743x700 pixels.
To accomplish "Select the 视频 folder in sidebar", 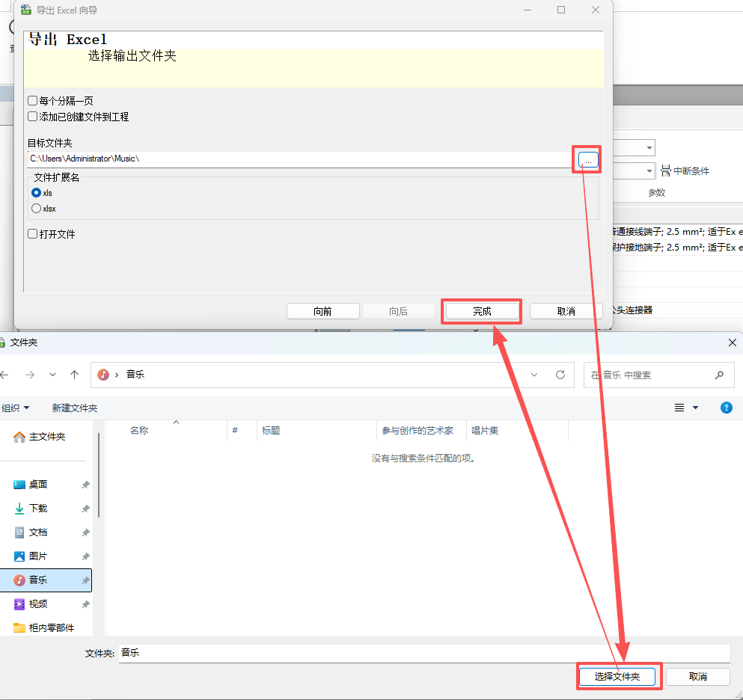I will pyautogui.click(x=37, y=604).
